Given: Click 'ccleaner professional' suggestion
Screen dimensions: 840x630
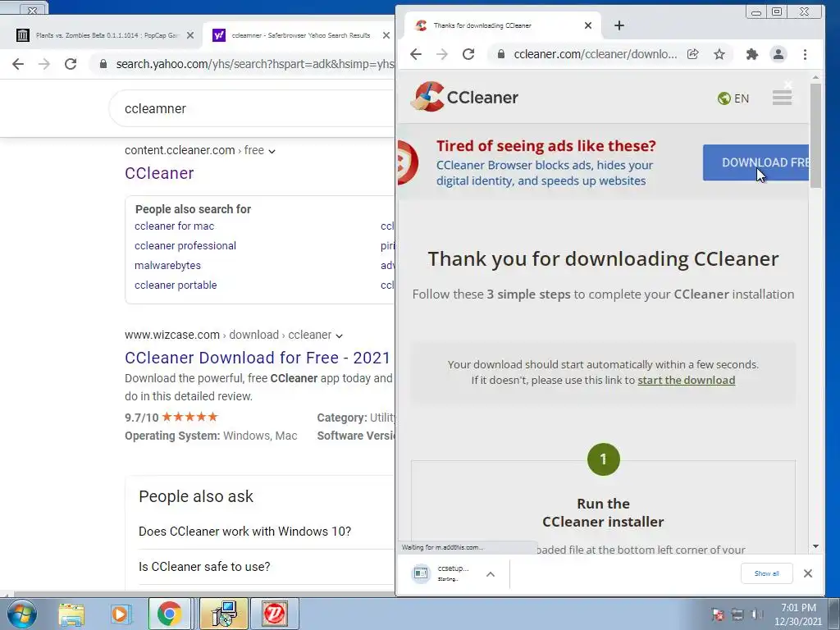Looking at the screenshot, I should coord(185,246).
